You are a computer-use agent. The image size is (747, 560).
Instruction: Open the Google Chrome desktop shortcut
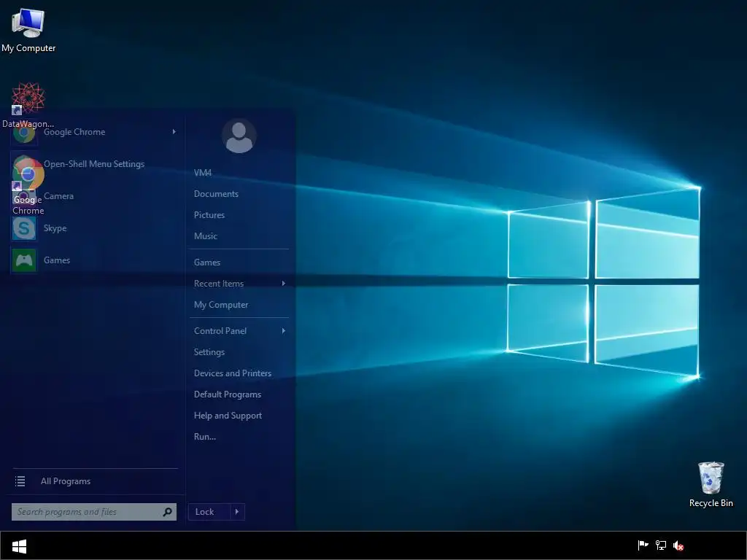coord(28,186)
